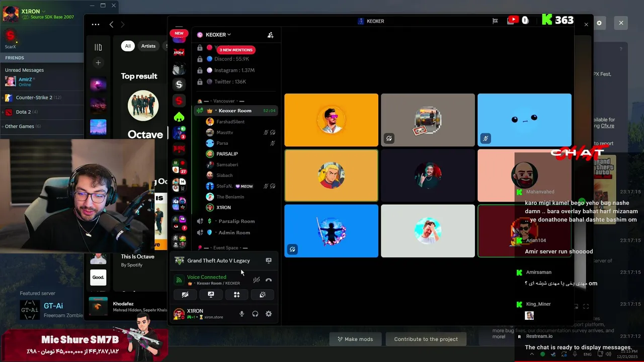Screen dimensions: 644x362
Task: Click the light blue face video tile
Action: [x=524, y=120]
